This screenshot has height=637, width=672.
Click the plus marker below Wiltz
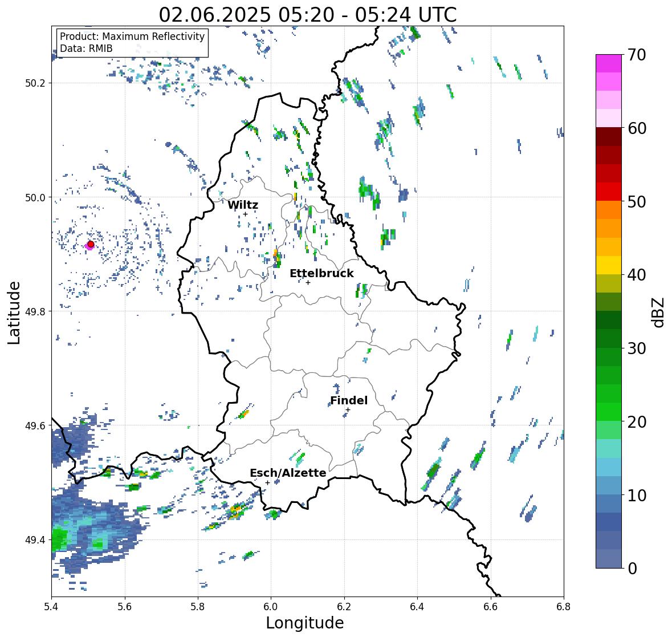point(245,214)
